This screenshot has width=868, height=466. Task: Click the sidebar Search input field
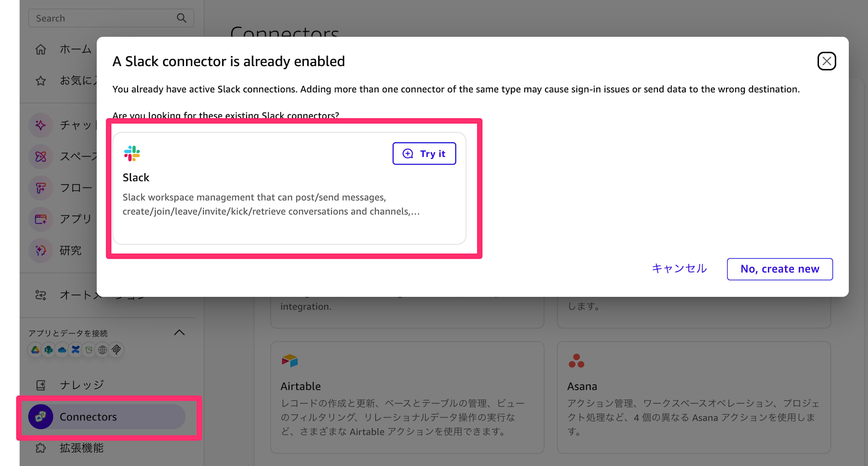point(111,18)
